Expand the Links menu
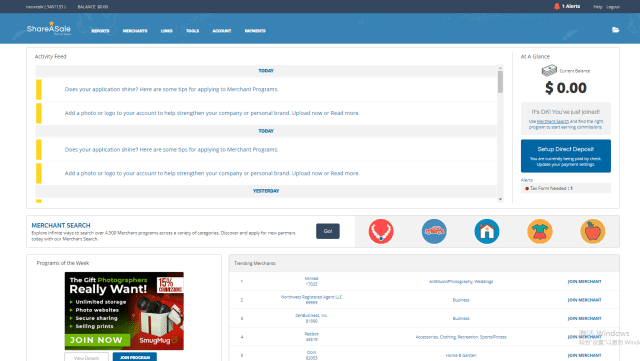 click(167, 31)
